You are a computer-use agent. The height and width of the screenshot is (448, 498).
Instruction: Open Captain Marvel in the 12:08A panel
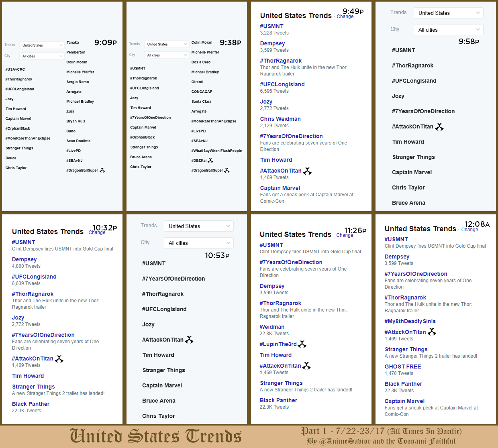point(404,401)
